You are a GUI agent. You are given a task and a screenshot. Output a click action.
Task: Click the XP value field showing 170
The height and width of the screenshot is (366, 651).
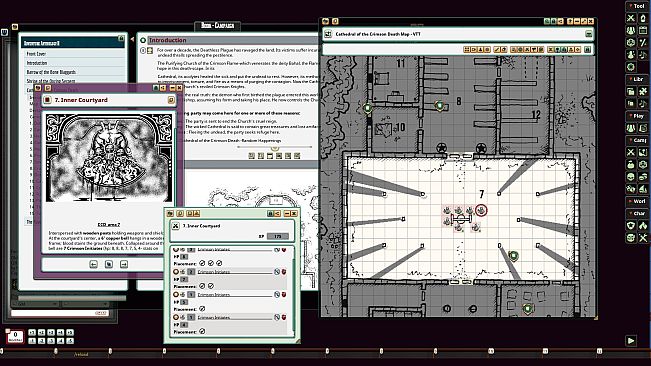coord(277,236)
